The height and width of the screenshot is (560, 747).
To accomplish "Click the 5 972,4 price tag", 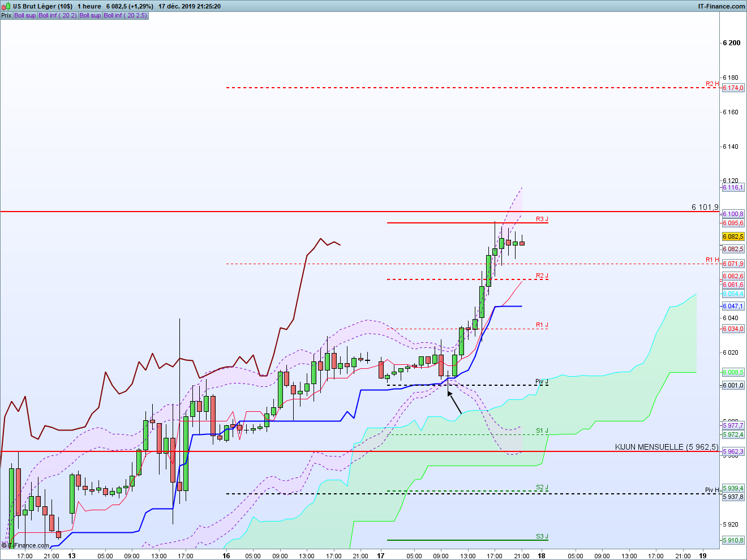I will click(733, 434).
